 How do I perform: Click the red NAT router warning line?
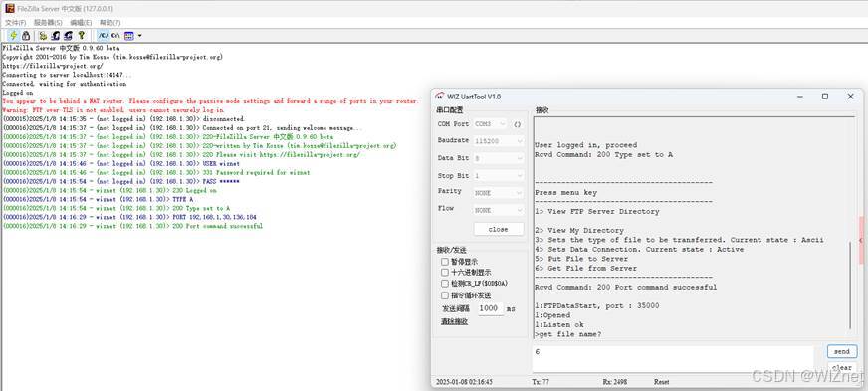coord(210,101)
